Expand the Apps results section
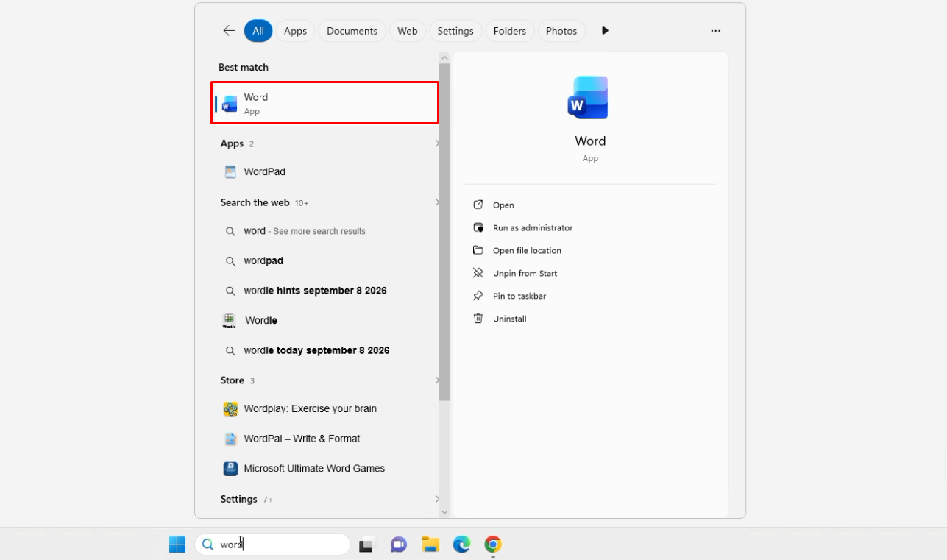This screenshot has width=947, height=560. click(x=437, y=143)
